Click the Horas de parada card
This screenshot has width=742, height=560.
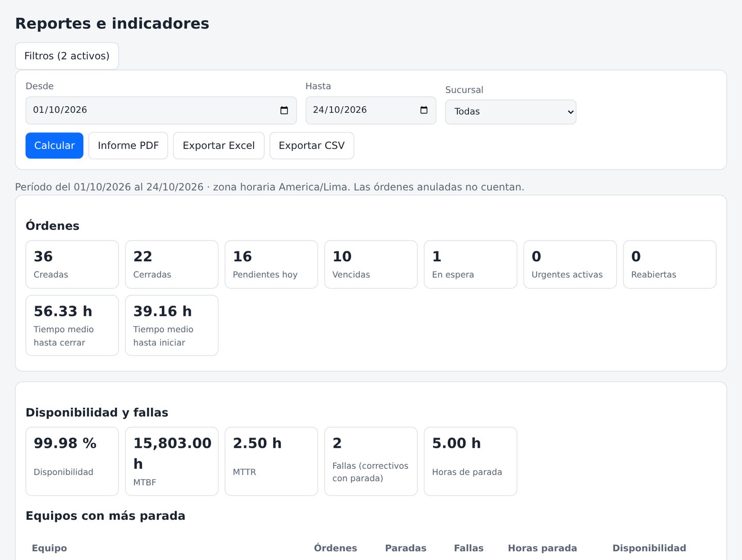[470, 462]
